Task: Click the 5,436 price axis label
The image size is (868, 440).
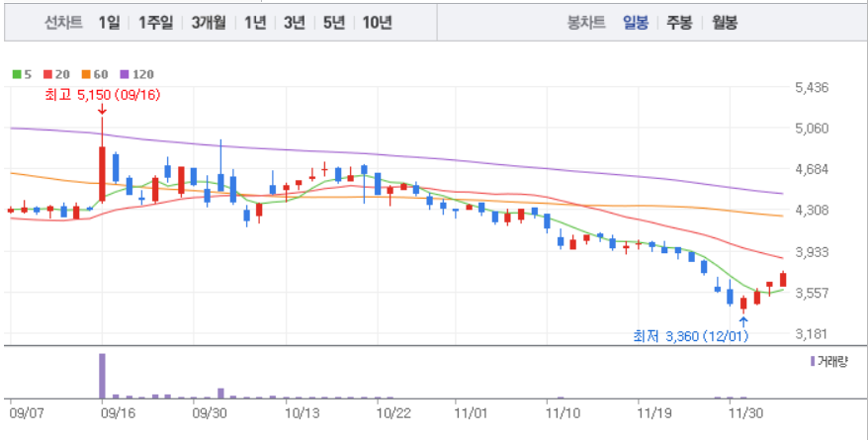Action: 812,87
